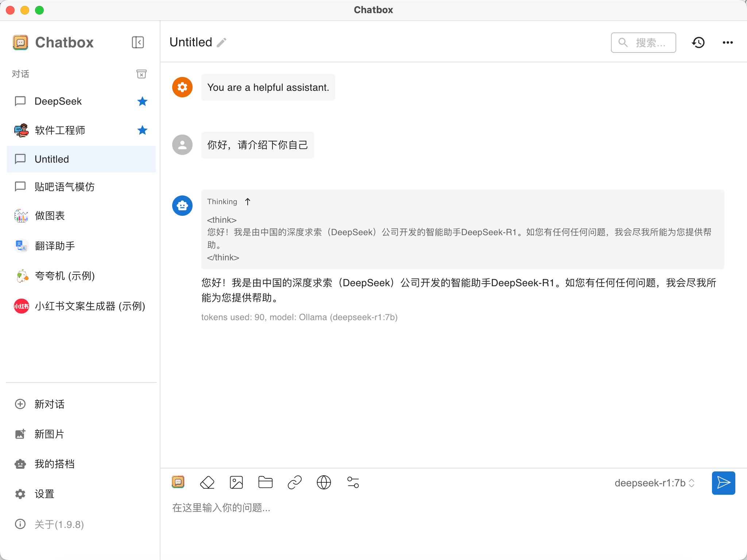Click the attach link icon
Image resolution: width=747 pixels, height=560 pixels.
pyautogui.click(x=295, y=482)
